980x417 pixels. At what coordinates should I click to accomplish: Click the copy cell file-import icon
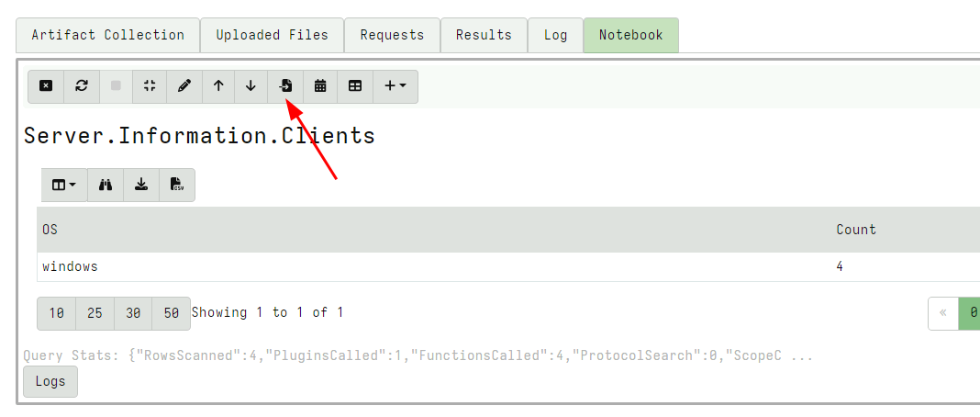[x=286, y=86]
